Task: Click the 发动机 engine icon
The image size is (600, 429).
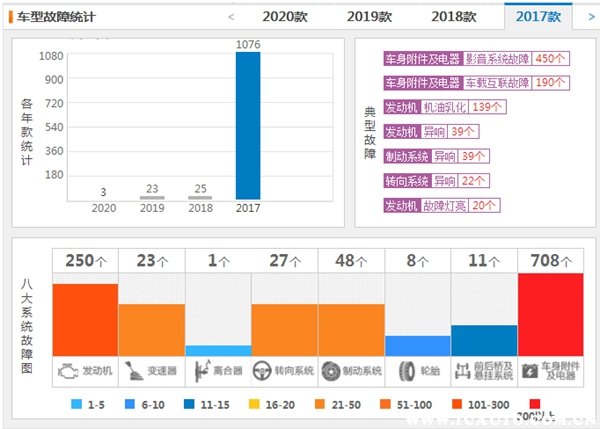Action: click(67, 370)
